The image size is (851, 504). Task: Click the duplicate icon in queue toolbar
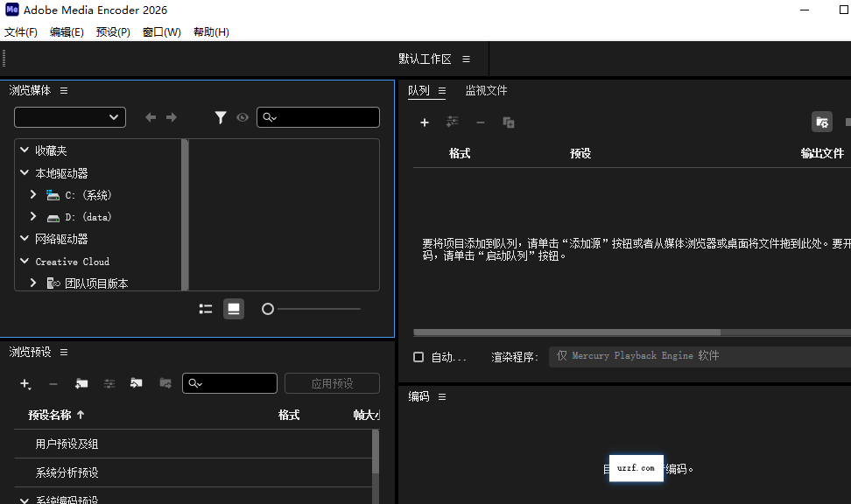pyautogui.click(x=509, y=122)
